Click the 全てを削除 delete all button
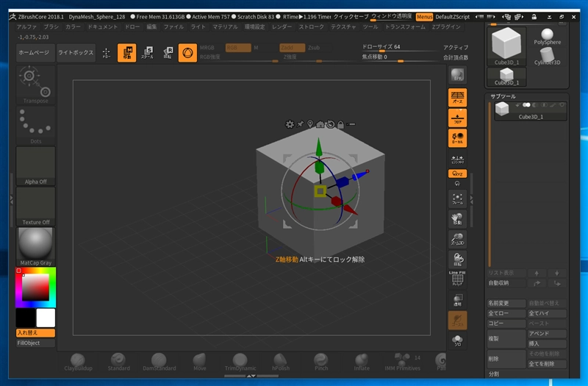 coord(547,364)
